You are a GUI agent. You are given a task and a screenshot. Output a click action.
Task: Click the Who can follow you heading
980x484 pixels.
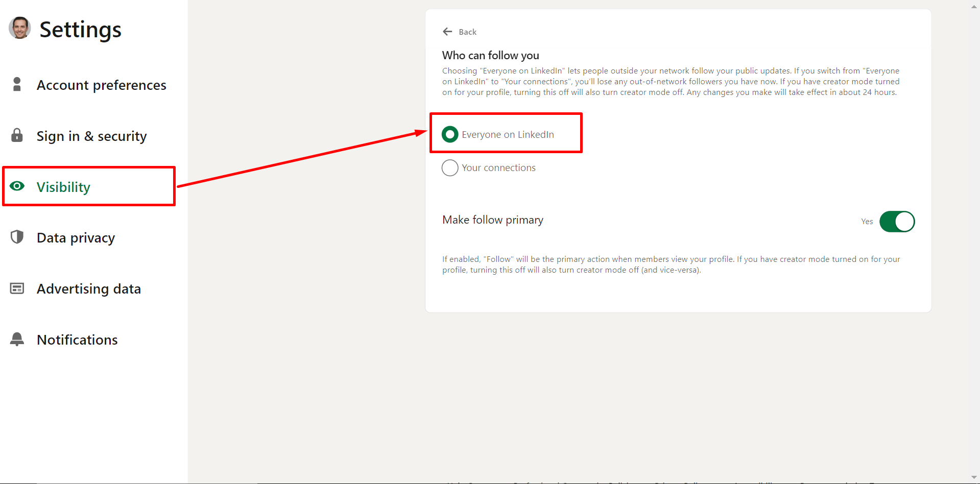(x=491, y=55)
